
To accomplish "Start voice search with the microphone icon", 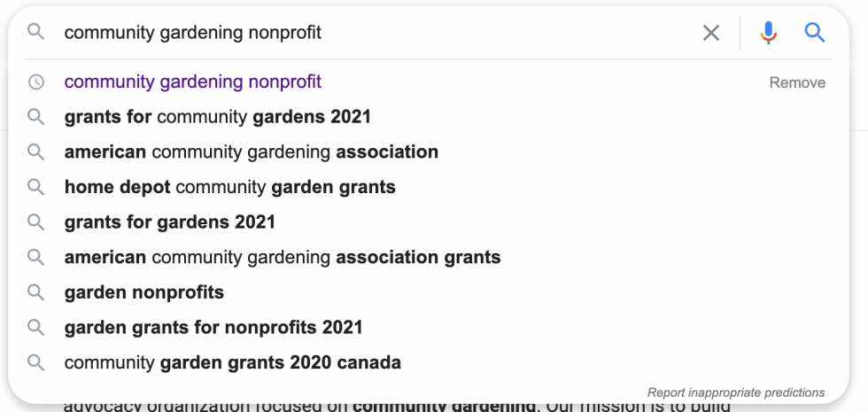I will [769, 33].
